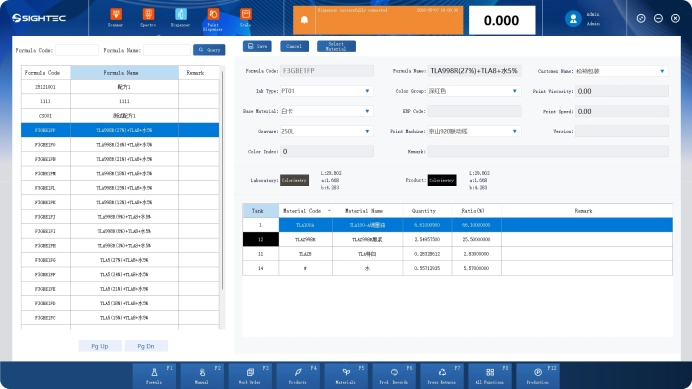Click the Ratio(%) column header
The width and height of the screenshot is (692, 389).
click(x=477, y=211)
